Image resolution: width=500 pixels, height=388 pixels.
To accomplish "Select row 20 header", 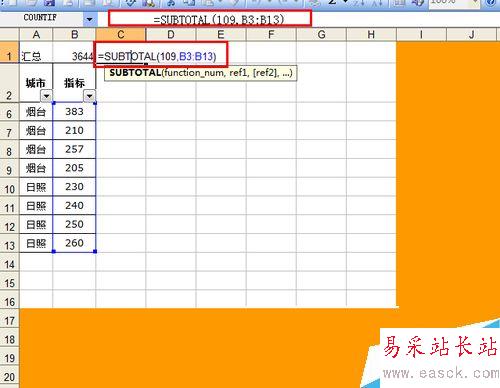I will point(10,375).
